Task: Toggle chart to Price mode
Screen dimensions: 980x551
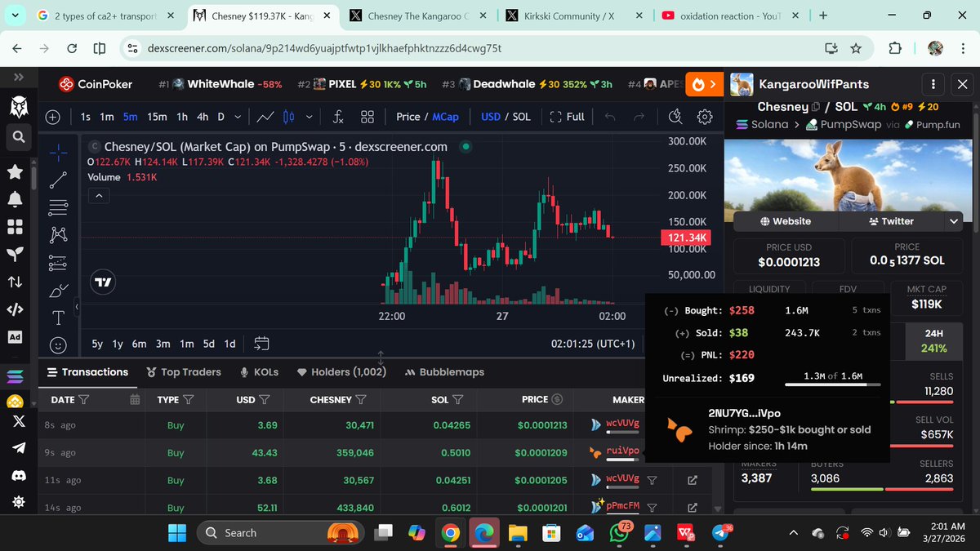Action: coord(408,117)
